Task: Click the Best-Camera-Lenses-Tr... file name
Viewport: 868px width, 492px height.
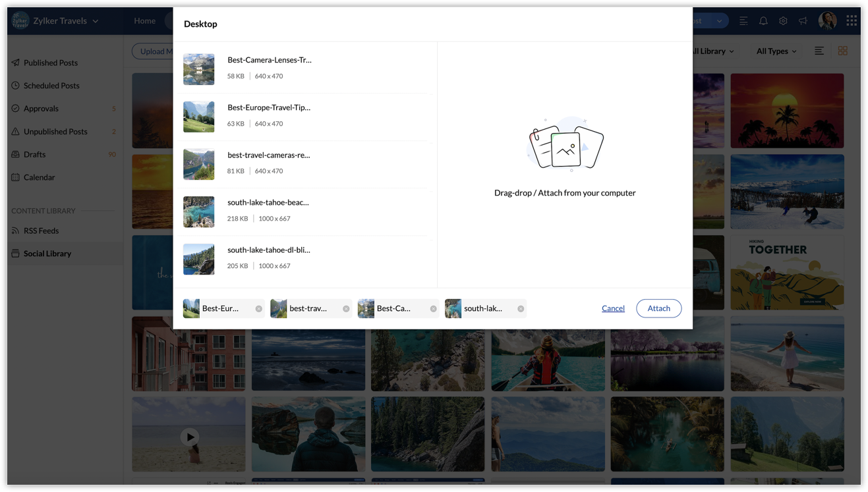Action: 270,60
